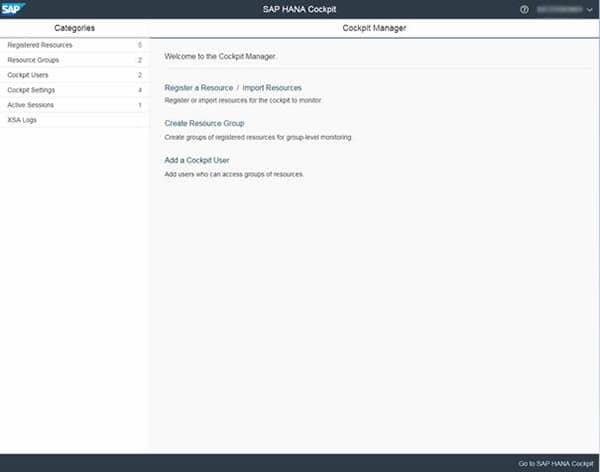Click the Resource Groups count badge
Screen dimensions: 600x472
click(x=140, y=60)
